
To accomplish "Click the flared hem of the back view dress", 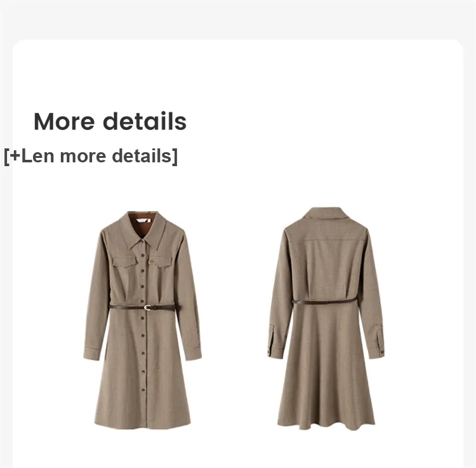I will [x=326, y=425].
